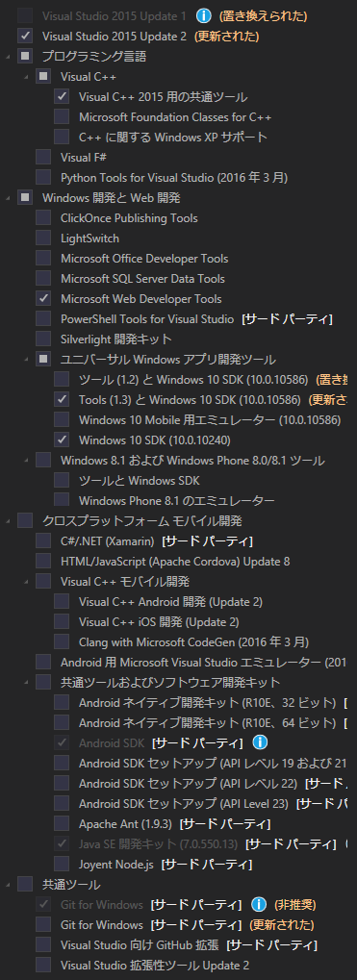Check Microsoft SQL Server Data Tools
357x980 pixels.
click(x=43, y=278)
